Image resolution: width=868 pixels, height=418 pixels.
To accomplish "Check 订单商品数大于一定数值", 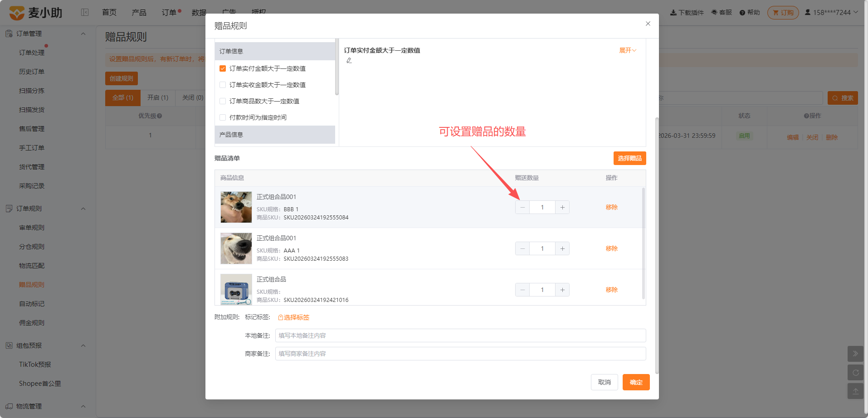I will pos(223,101).
